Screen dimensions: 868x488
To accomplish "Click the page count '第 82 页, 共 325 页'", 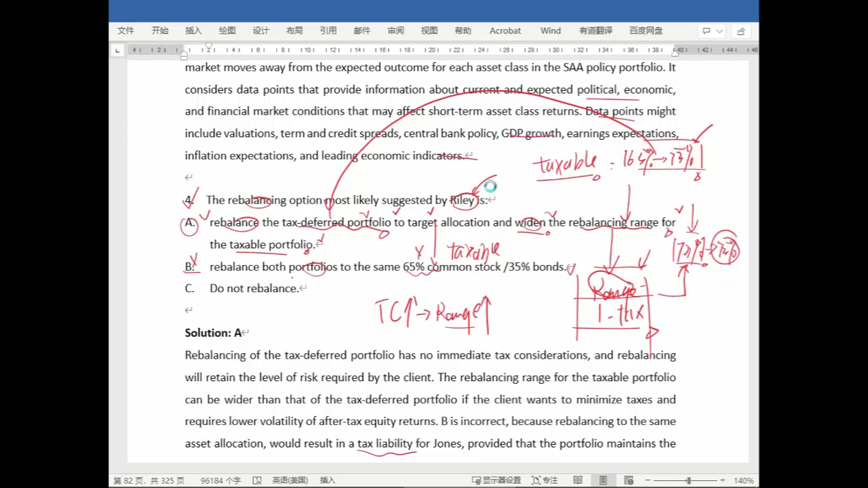I will coord(149,480).
